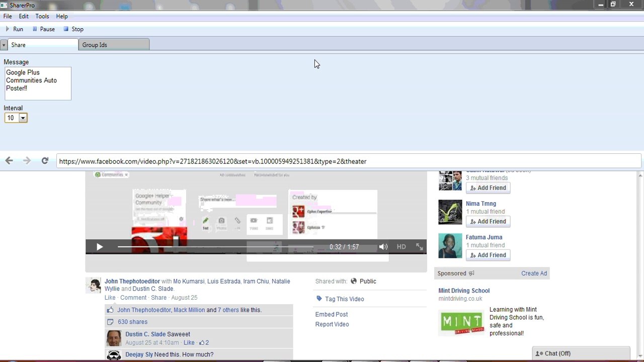View the 630 shares

[132, 322]
